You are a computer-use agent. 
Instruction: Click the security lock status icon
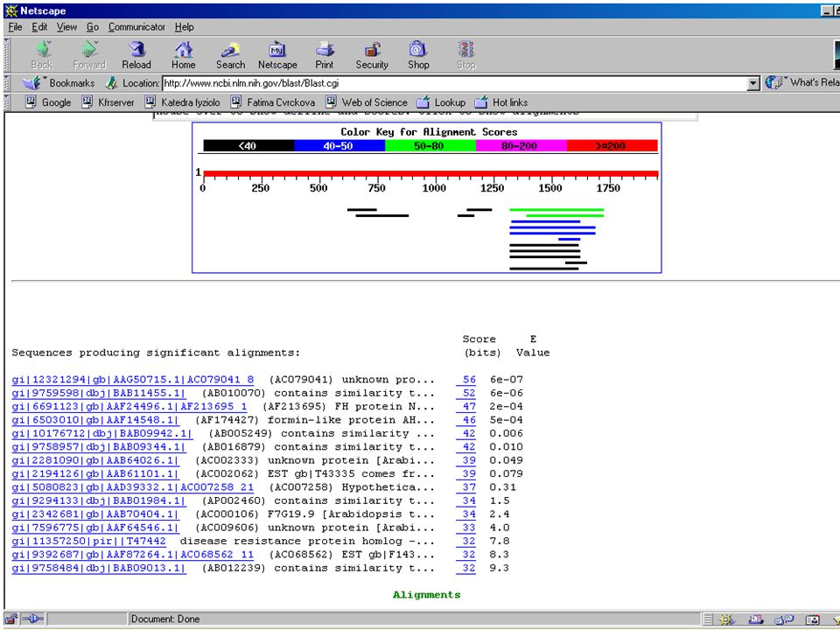(x=11, y=619)
